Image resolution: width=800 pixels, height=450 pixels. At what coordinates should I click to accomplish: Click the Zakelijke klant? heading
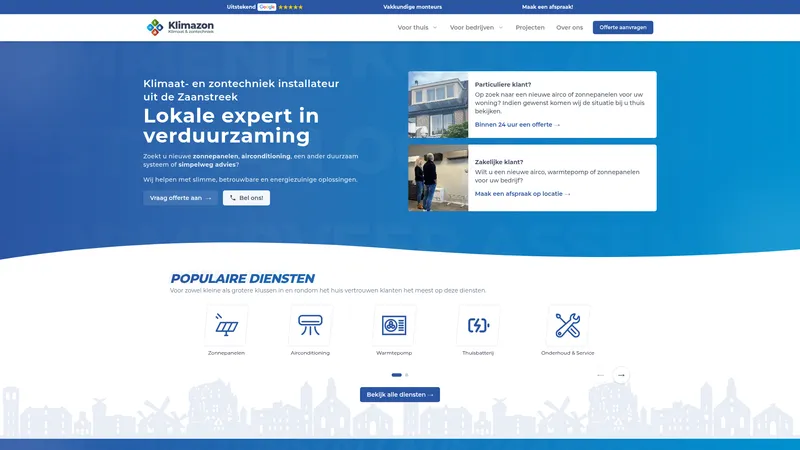[x=499, y=162]
